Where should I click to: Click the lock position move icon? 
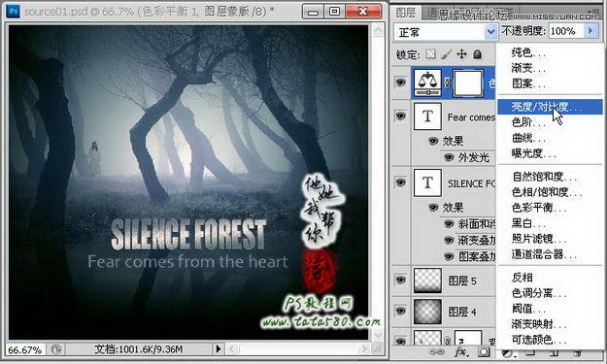click(x=461, y=54)
